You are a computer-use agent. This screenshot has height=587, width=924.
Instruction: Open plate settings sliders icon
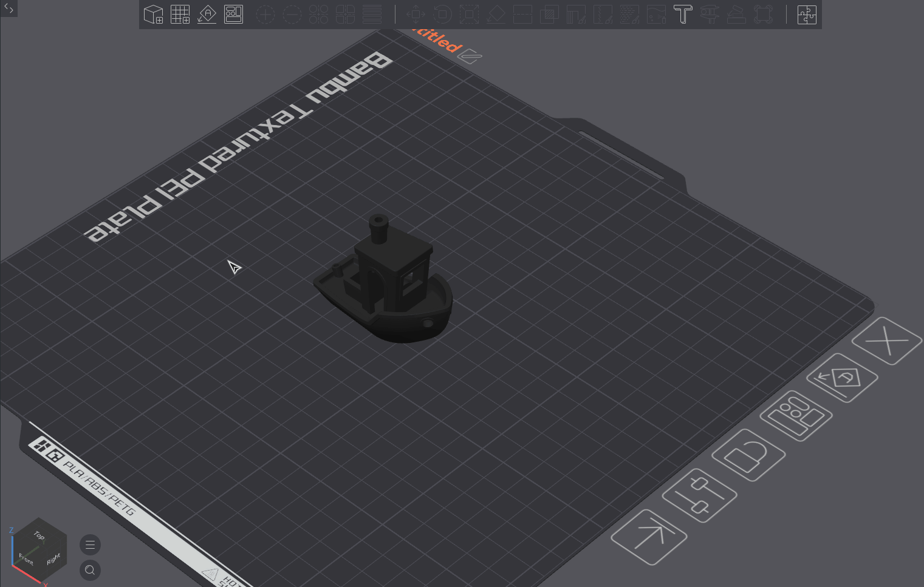700,494
